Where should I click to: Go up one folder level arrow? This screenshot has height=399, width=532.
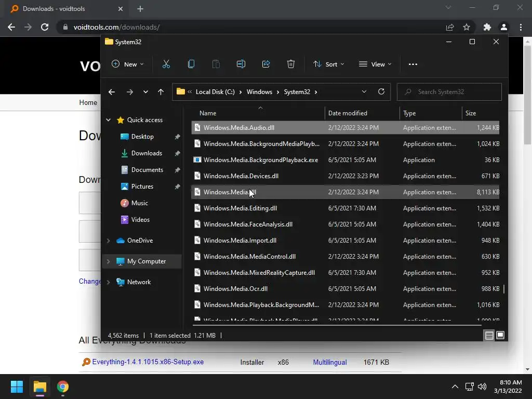(161, 92)
